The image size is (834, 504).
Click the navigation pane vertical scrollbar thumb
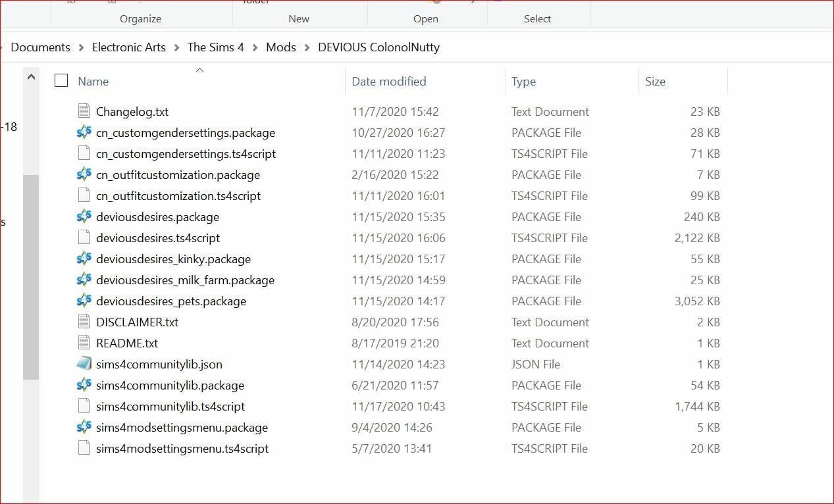[31, 277]
